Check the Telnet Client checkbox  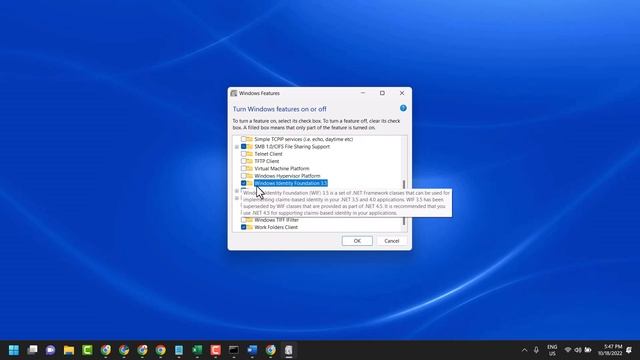click(x=243, y=154)
